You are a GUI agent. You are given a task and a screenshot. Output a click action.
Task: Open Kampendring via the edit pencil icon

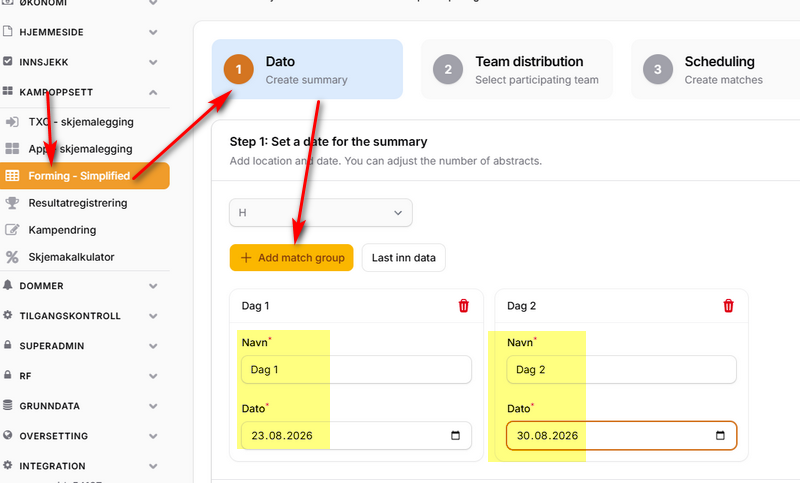click(x=12, y=230)
